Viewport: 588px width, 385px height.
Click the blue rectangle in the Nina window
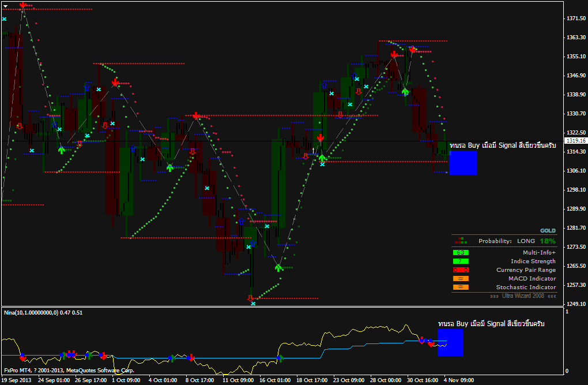pos(450,342)
